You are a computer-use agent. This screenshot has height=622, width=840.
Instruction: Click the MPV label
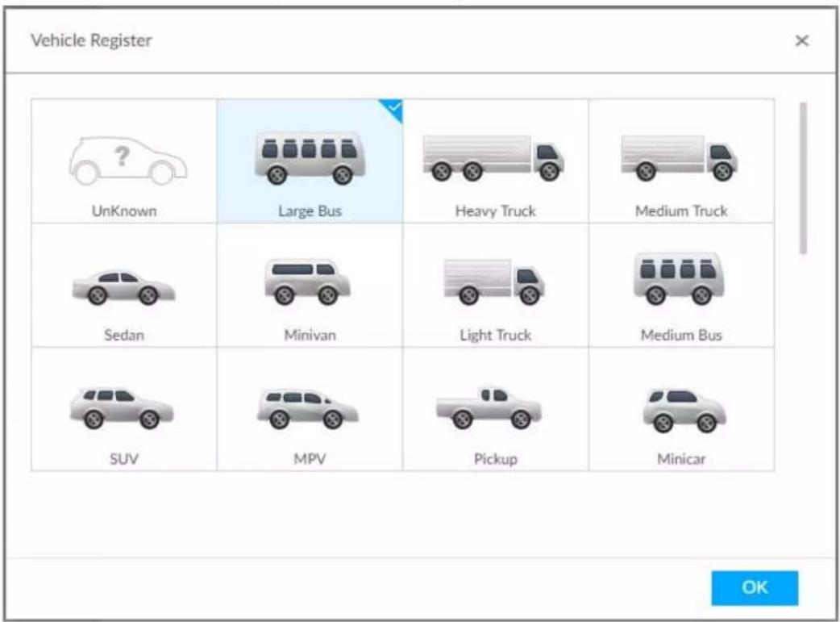[310, 459]
